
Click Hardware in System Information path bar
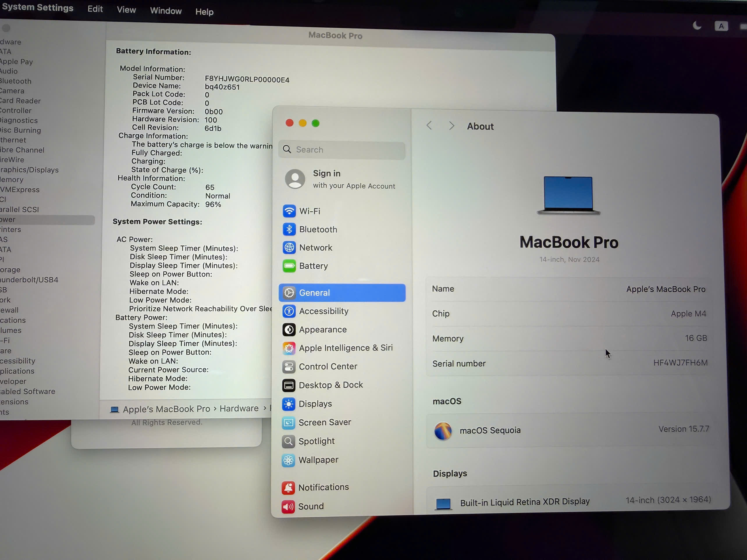[239, 409]
